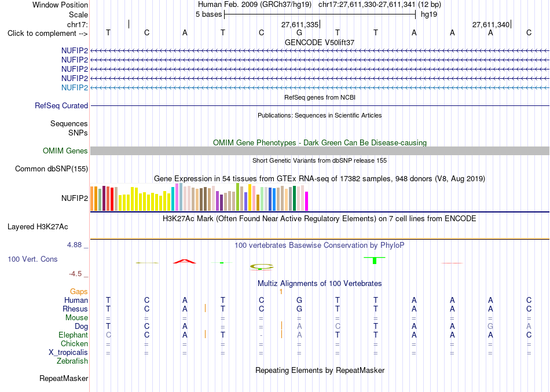
Task: Click the tall green T PhyloP logo
Action: [375, 261]
